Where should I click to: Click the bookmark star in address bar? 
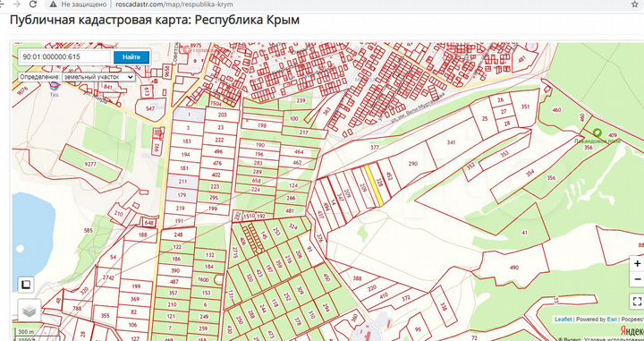coord(635,4)
